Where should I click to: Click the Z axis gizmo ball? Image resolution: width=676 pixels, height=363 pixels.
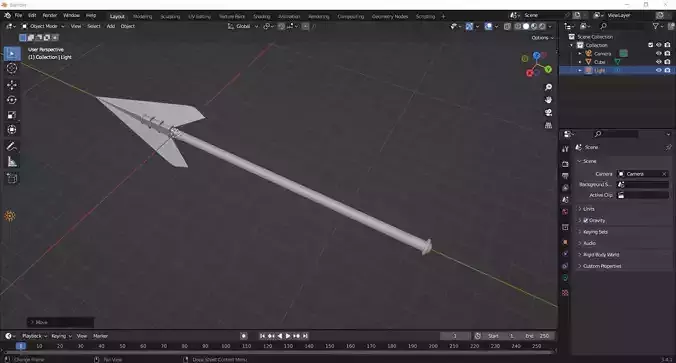point(536,56)
